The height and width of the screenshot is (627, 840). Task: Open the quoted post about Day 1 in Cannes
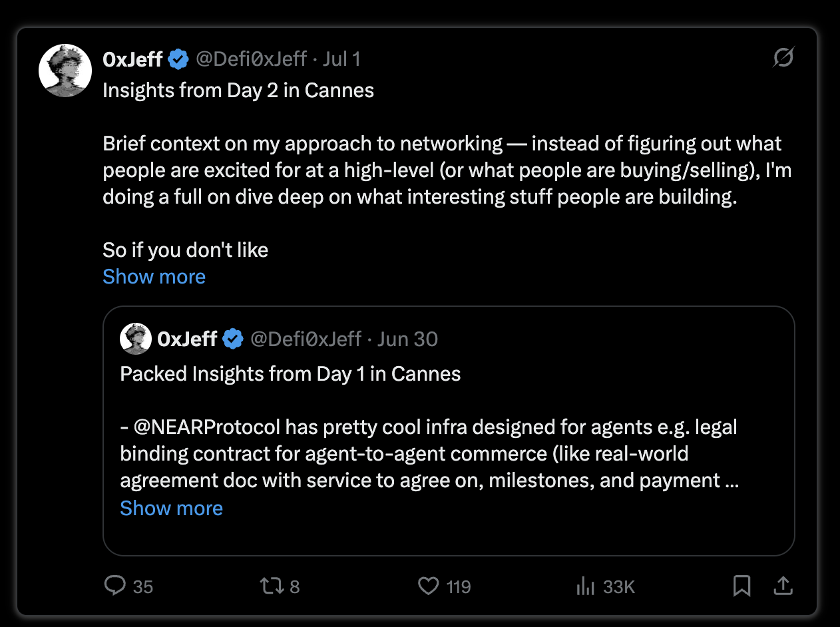tap(449, 431)
